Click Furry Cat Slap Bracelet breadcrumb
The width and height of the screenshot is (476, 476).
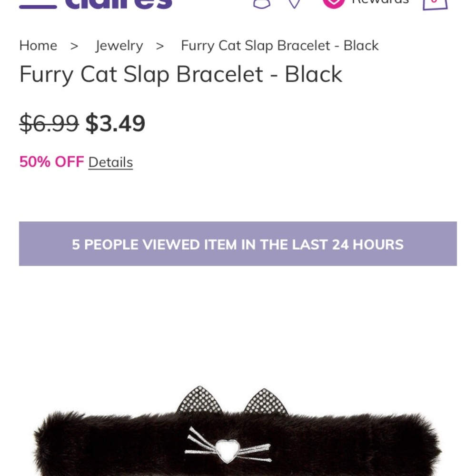tap(279, 46)
